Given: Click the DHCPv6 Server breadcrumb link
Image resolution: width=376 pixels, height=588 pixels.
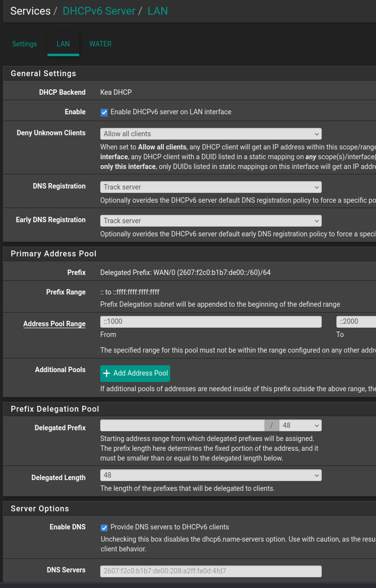Looking at the screenshot, I should 99,11.
